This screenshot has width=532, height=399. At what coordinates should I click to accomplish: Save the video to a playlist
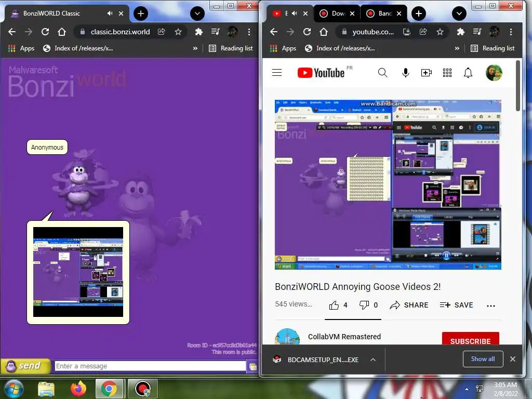[x=456, y=305]
